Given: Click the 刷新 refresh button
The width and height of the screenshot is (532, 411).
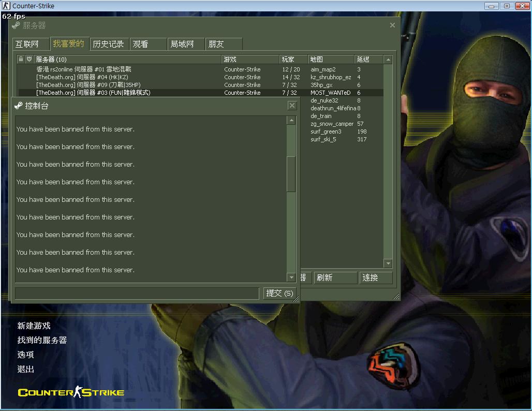Looking at the screenshot, I should point(335,277).
